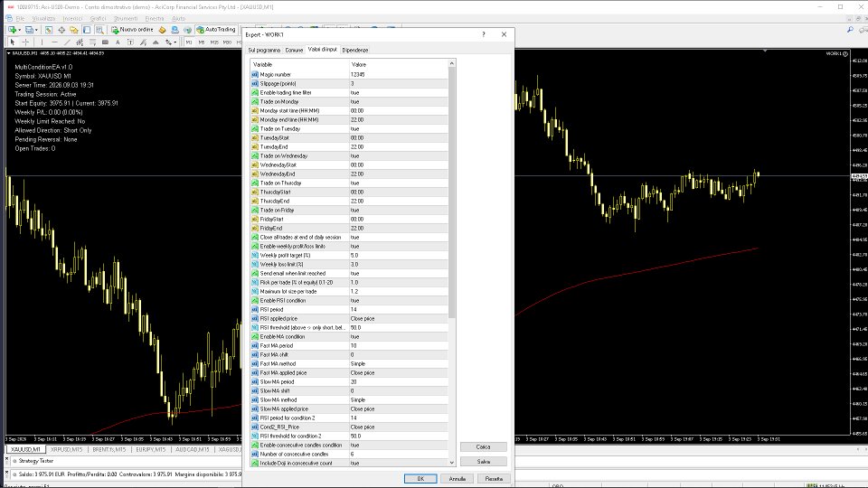Image resolution: width=868 pixels, height=488 pixels.
Task: Click the inputs list scrollbar up arrow
Action: point(452,63)
